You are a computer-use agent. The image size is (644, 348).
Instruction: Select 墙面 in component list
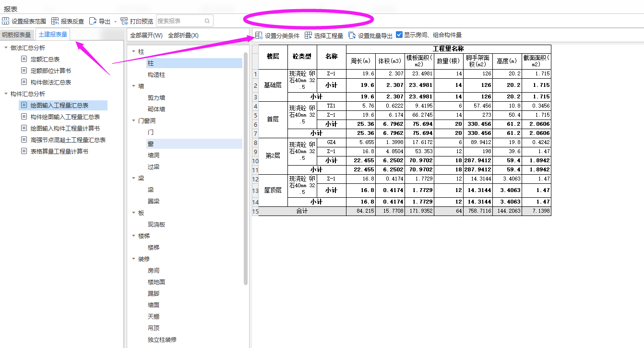(154, 305)
